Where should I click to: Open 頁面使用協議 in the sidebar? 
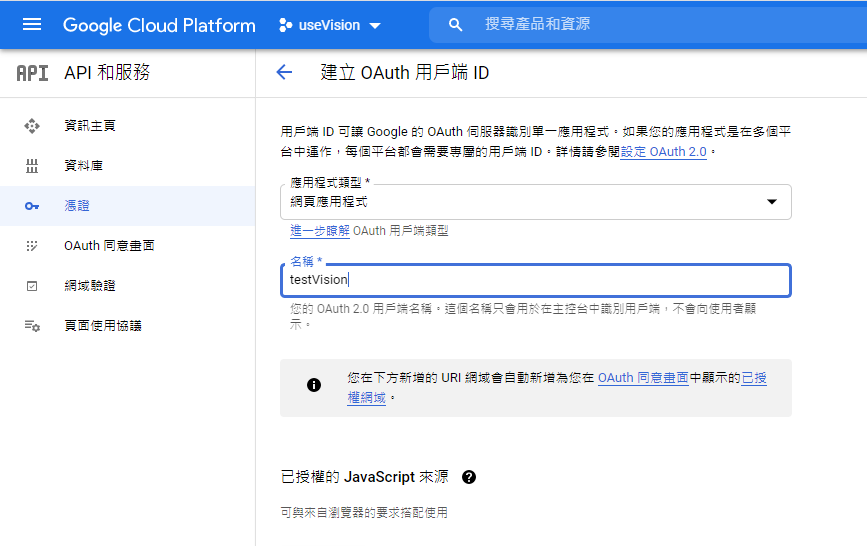(127, 325)
